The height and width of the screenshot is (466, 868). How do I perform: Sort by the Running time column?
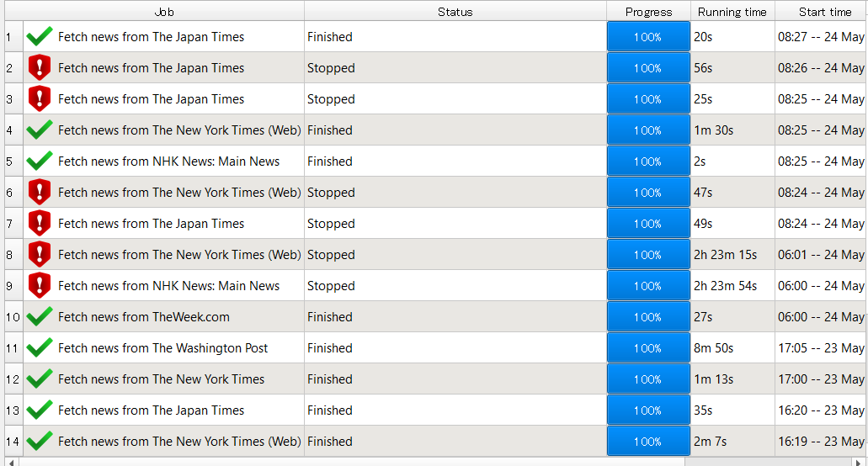coord(732,12)
